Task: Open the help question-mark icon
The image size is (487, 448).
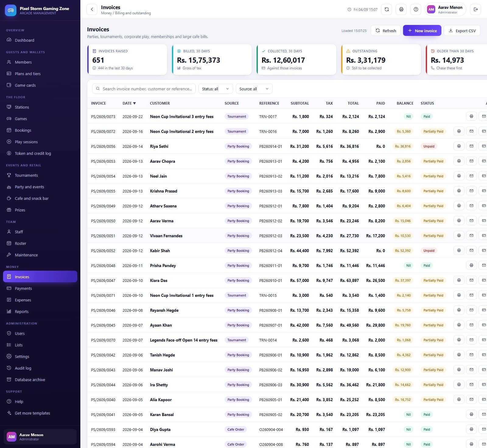Action: coord(416,9)
